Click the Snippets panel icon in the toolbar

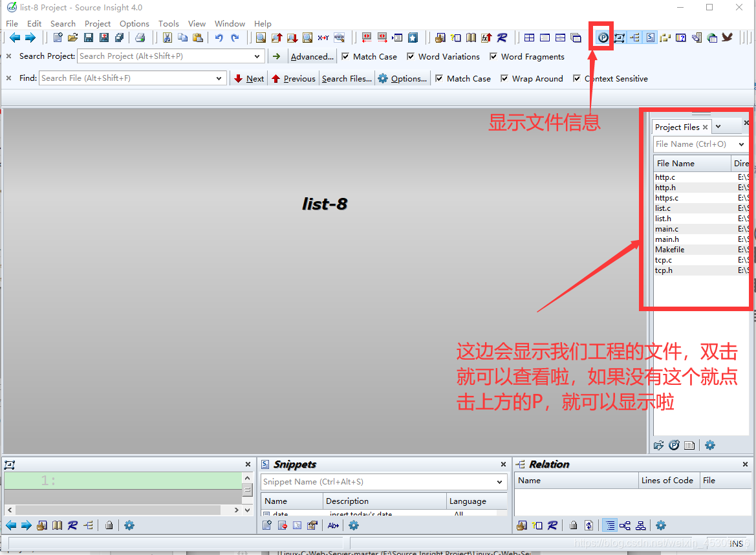[x=650, y=38]
